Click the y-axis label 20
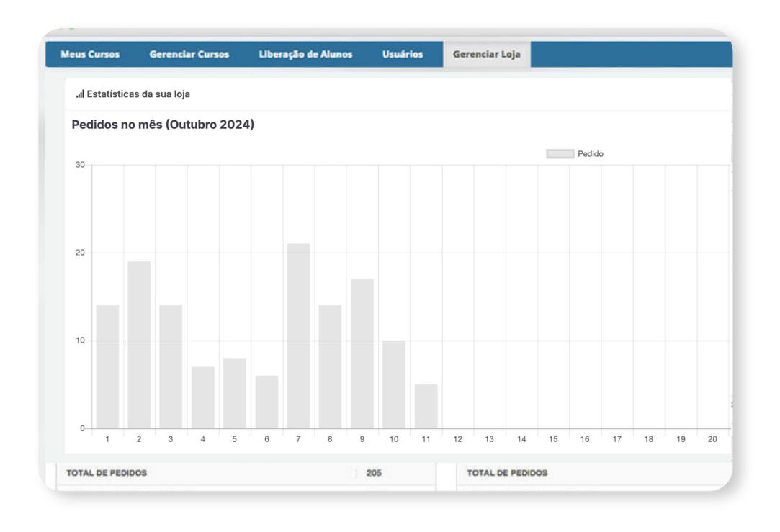Image resolution: width=780 pixels, height=532 pixels. click(x=80, y=253)
